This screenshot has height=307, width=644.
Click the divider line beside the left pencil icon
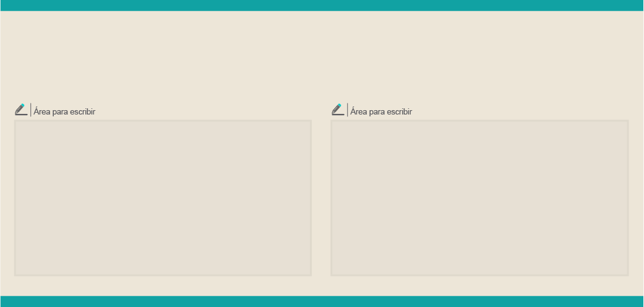[31, 110]
